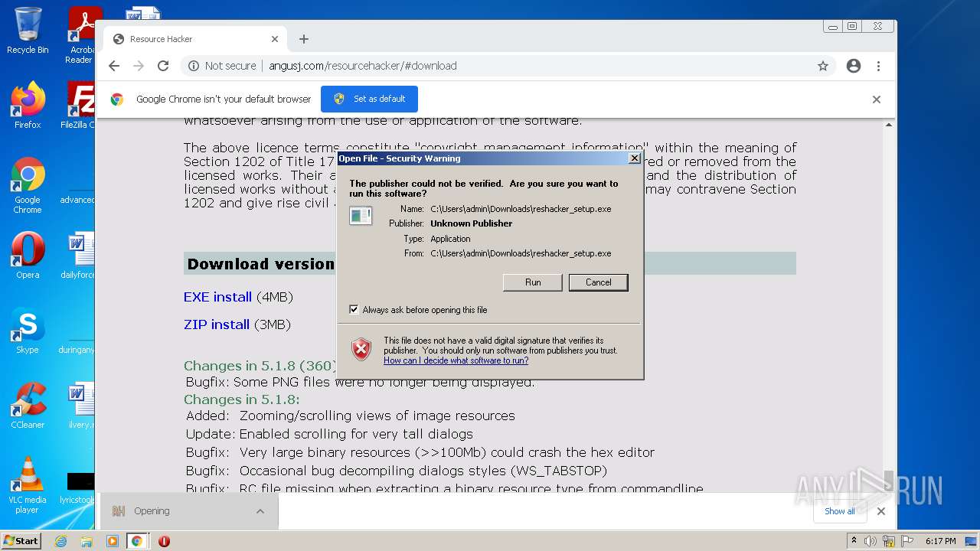Viewport: 980px width, 551px height.
Task: Expand the reshacker download item menu
Action: (x=260, y=511)
